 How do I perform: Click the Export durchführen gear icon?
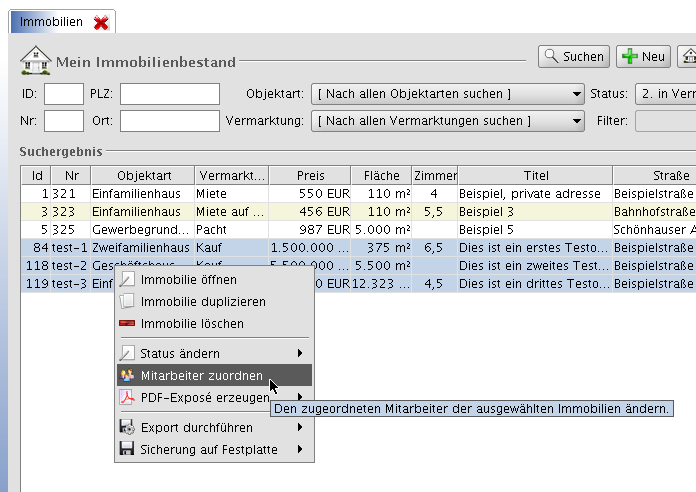[127, 428]
